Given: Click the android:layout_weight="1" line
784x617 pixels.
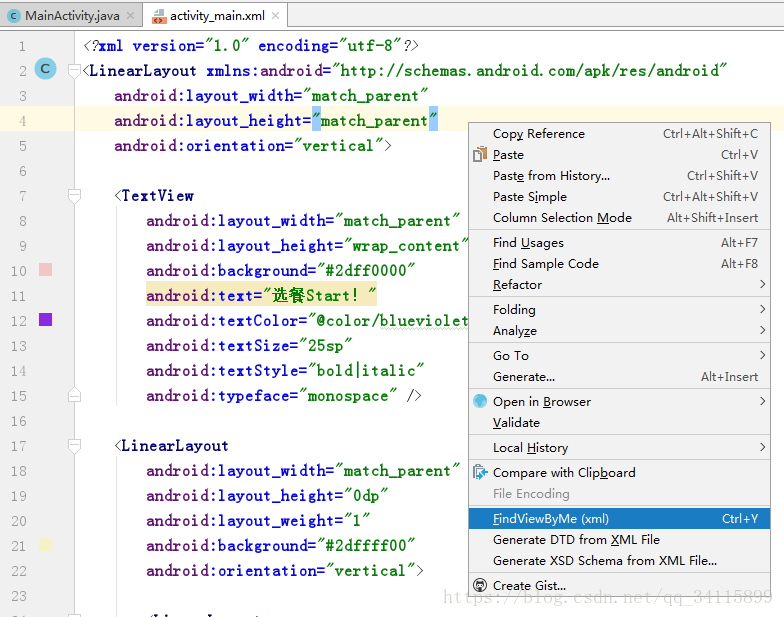Looking at the screenshot, I should (x=258, y=520).
